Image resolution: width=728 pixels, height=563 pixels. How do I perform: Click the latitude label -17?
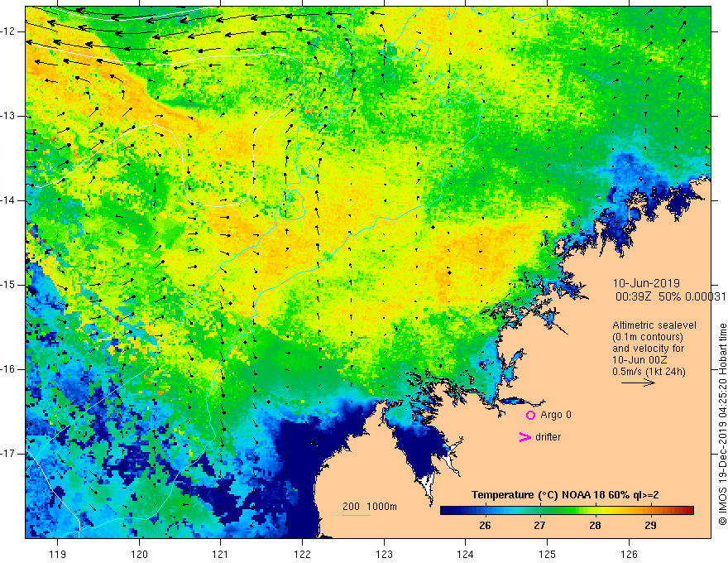[x=9, y=454]
